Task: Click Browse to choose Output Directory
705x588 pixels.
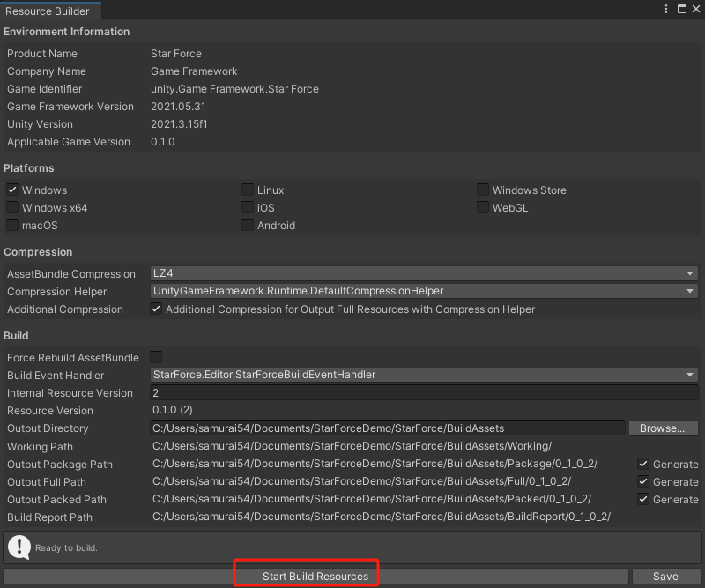Action: click(663, 428)
